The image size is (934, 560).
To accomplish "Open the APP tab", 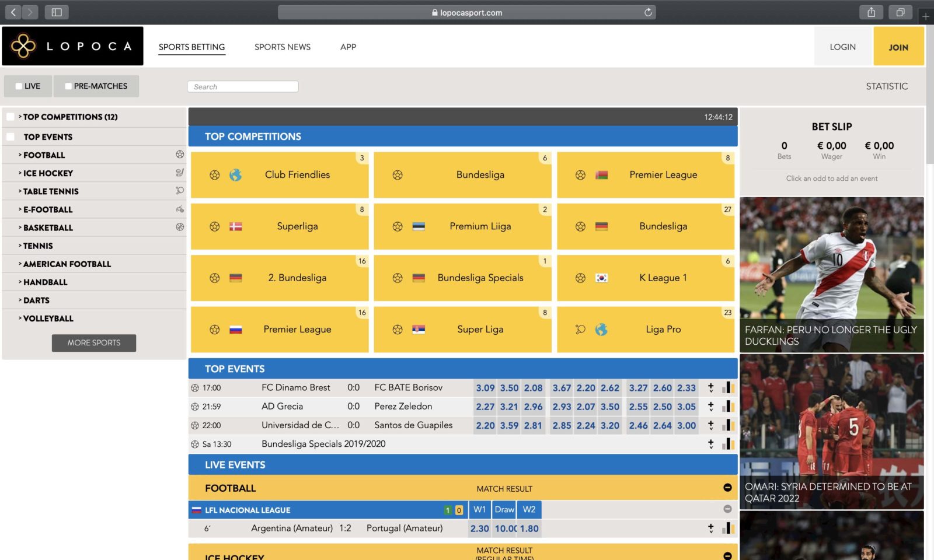I will point(348,47).
